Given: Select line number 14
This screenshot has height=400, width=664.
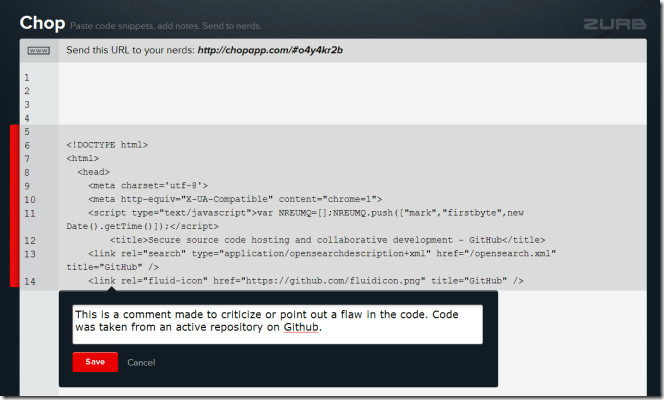Looking at the screenshot, I should (30, 281).
